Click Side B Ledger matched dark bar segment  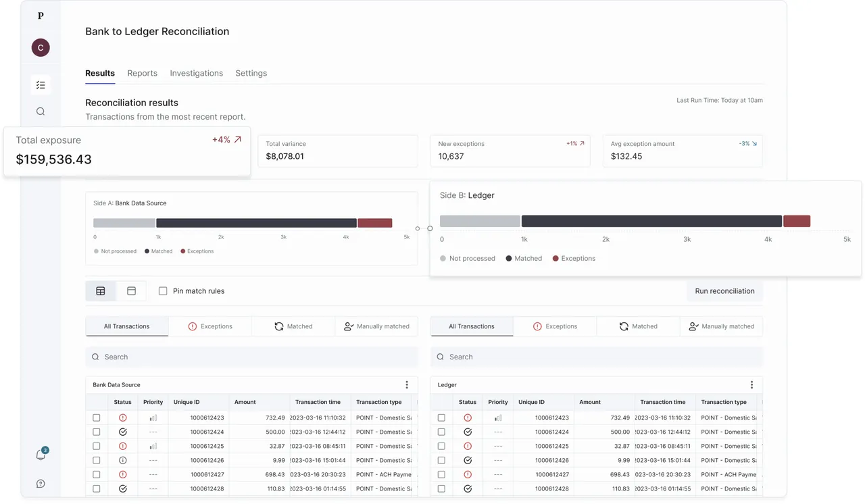[651, 221]
